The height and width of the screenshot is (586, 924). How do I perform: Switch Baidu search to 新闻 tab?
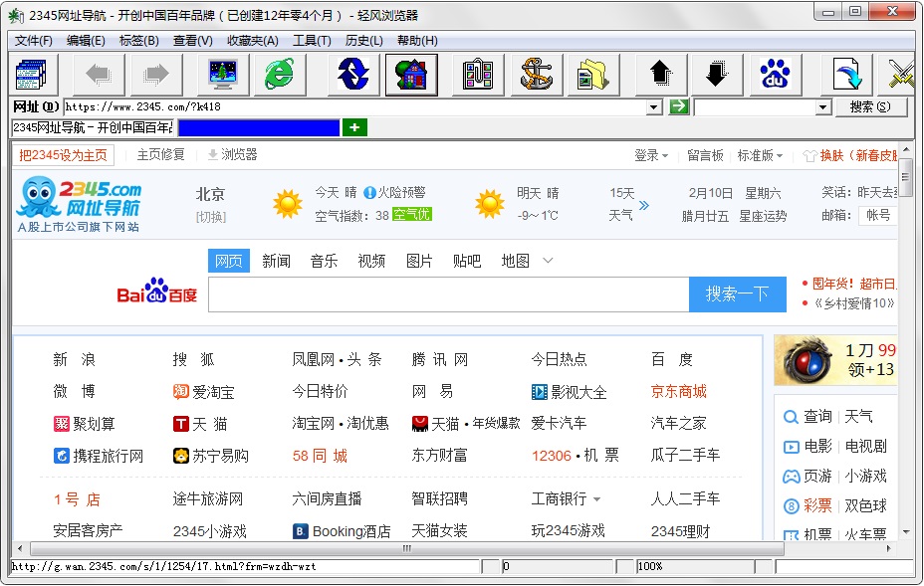[x=276, y=261]
